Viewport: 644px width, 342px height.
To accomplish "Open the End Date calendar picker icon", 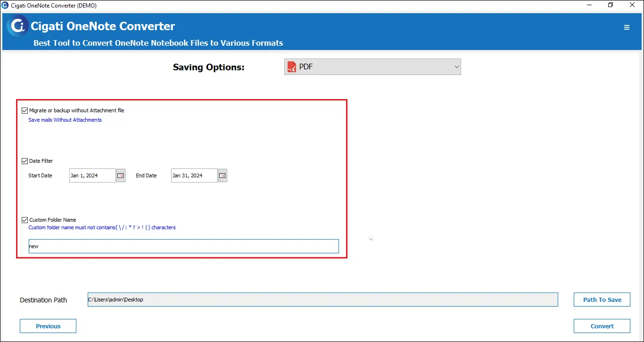I will point(223,175).
